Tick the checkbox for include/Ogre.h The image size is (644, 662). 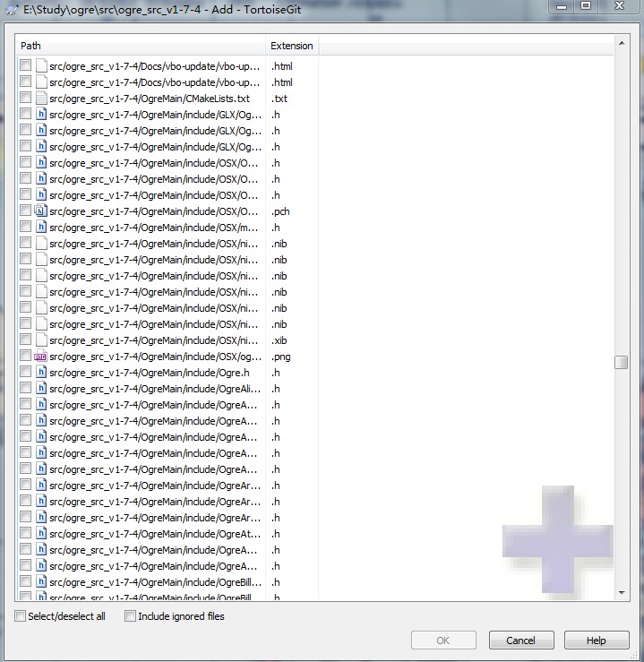[25, 372]
